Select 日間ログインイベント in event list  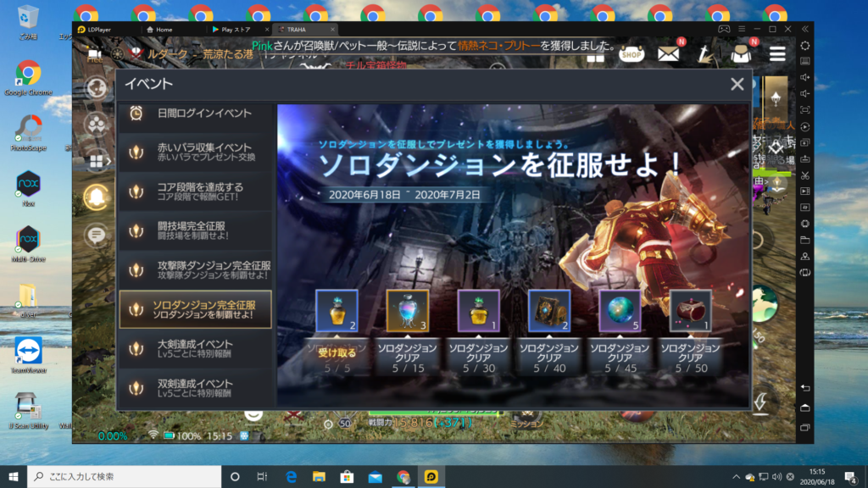[x=196, y=114]
